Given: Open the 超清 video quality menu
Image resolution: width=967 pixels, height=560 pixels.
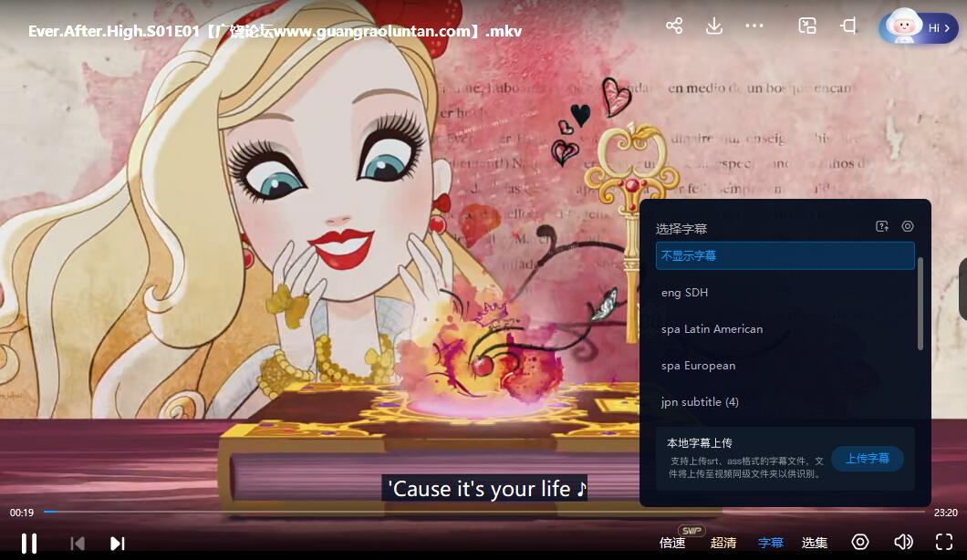Looking at the screenshot, I should click(x=723, y=543).
